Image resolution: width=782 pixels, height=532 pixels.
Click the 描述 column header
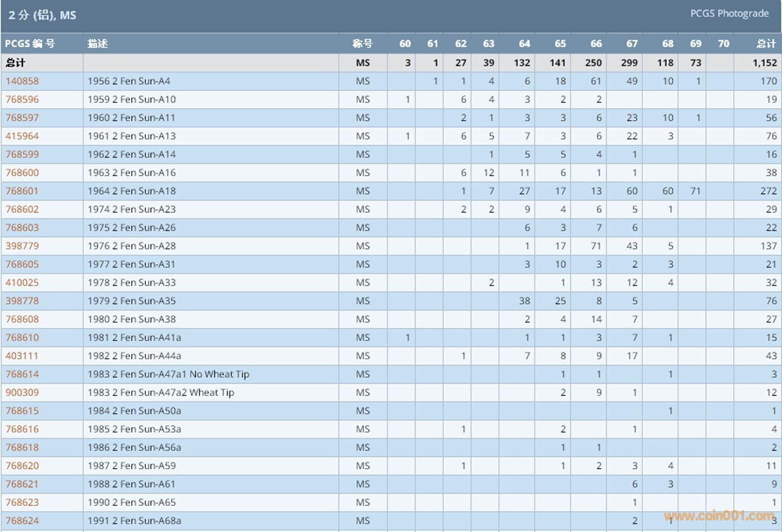pos(98,44)
